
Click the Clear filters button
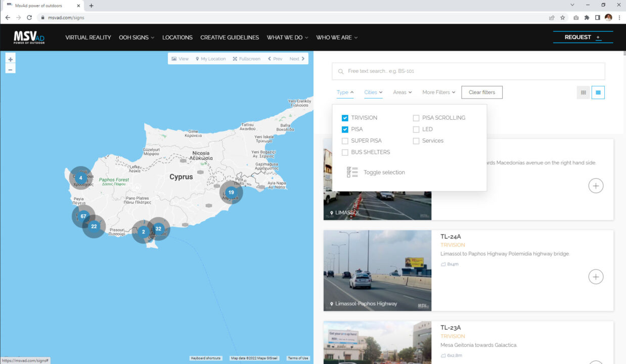tap(482, 93)
